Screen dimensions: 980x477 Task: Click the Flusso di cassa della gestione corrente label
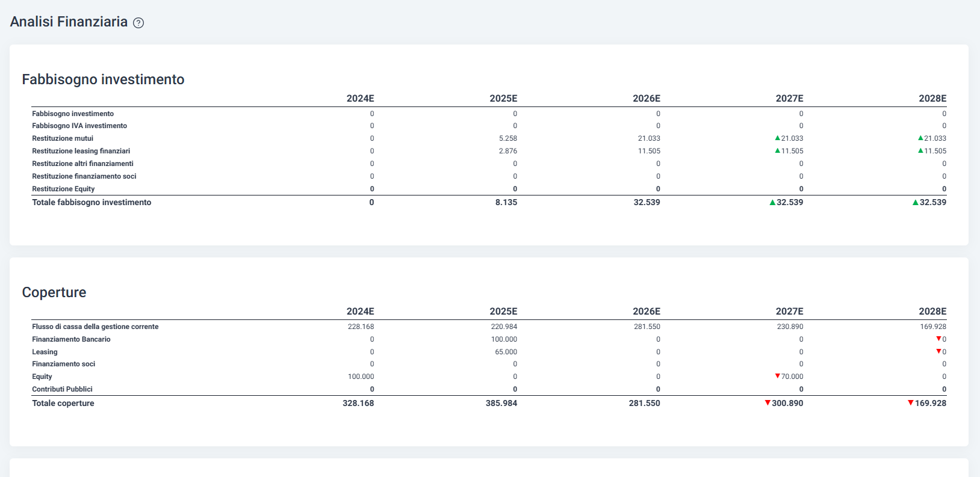95,327
